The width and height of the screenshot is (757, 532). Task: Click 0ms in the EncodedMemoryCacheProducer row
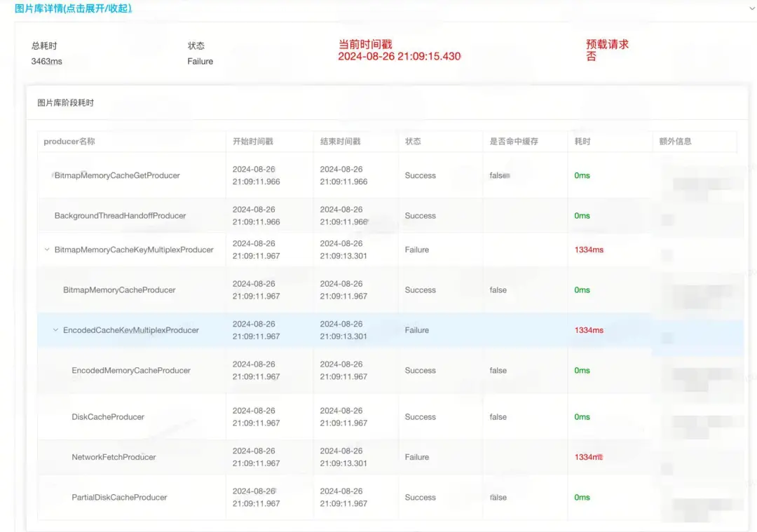(x=582, y=370)
